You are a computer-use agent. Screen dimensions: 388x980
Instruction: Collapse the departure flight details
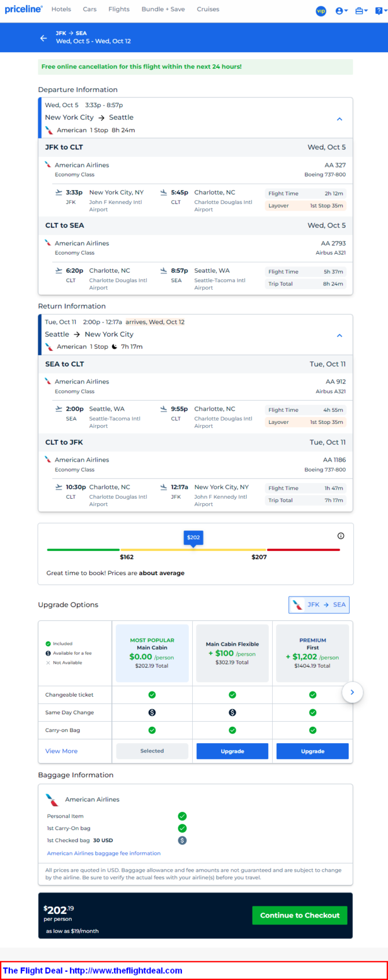[x=339, y=119]
